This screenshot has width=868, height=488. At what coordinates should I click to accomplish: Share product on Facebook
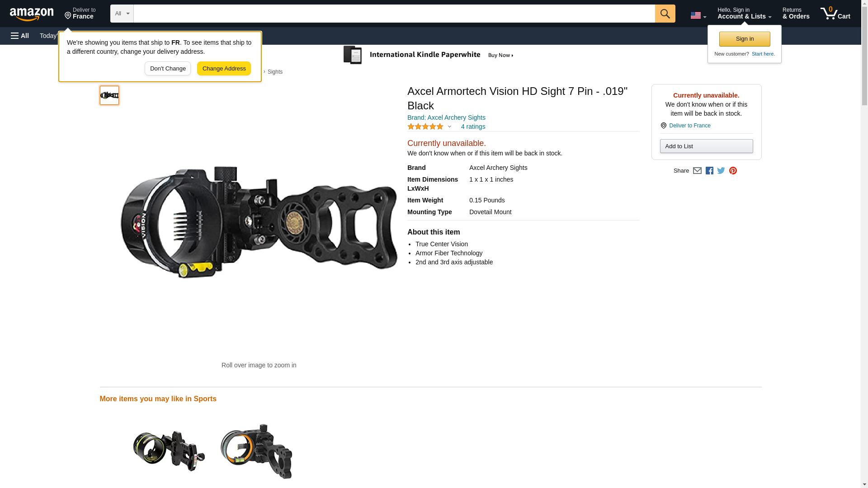pos(709,171)
